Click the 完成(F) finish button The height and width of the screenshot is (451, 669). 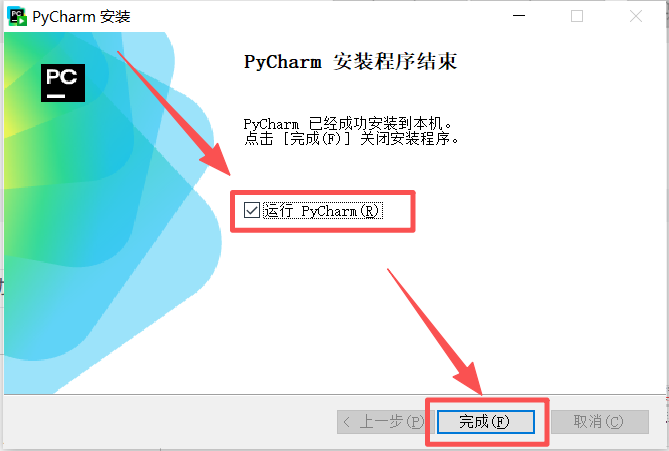pyautogui.click(x=486, y=422)
